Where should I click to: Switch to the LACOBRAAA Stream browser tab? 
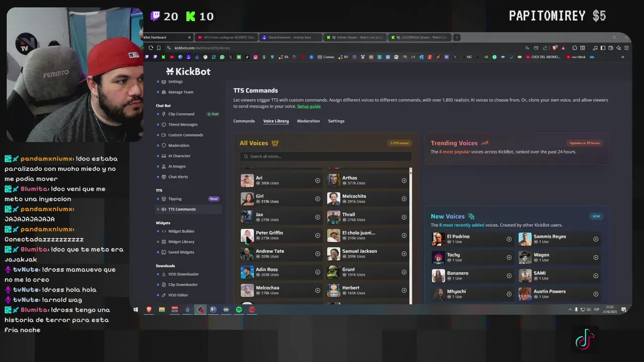coord(420,37)
